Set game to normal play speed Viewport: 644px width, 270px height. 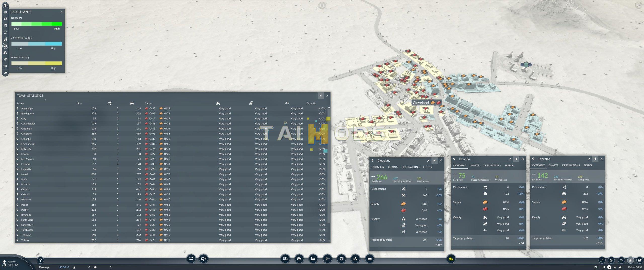pos(609,267)
